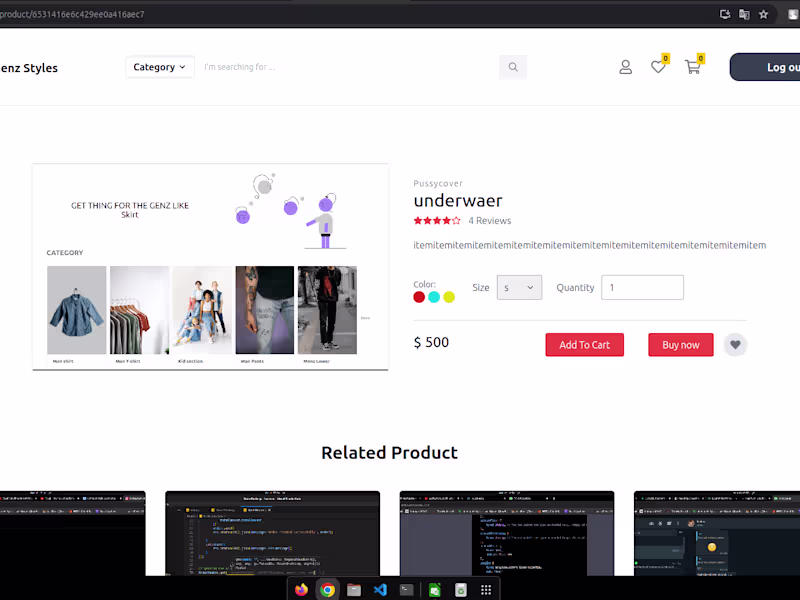Image resolution: width=800 pixels, height=600 pixels.
Task: Open the third related product thumbnail
Action: click(507, 533)
